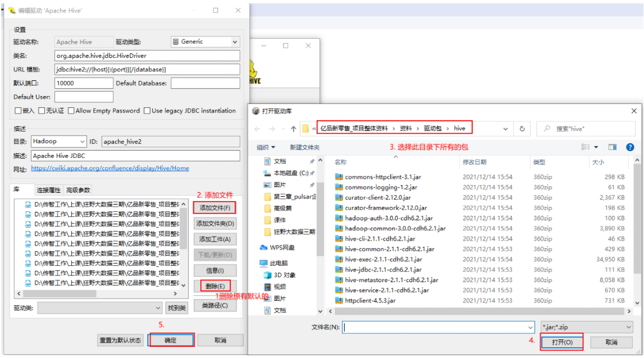
Task: Click the 信息(I) button
Action: (x=215, y=270)
